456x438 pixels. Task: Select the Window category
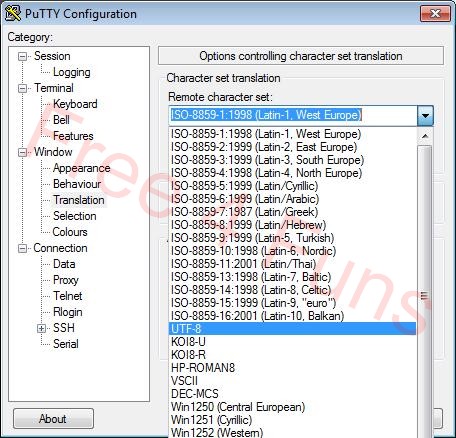click(x=53, y=152)
